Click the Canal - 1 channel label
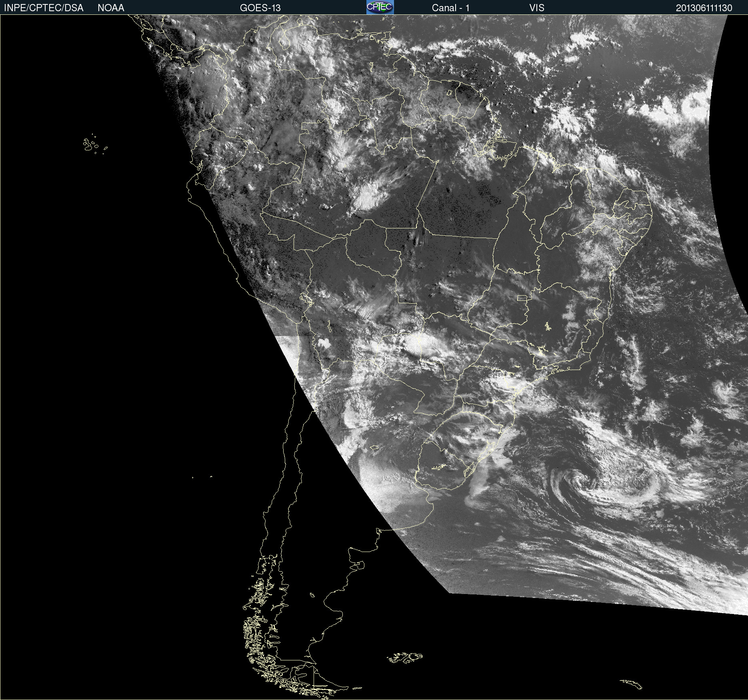The image size is (748, 700). [x=450, y=8]
